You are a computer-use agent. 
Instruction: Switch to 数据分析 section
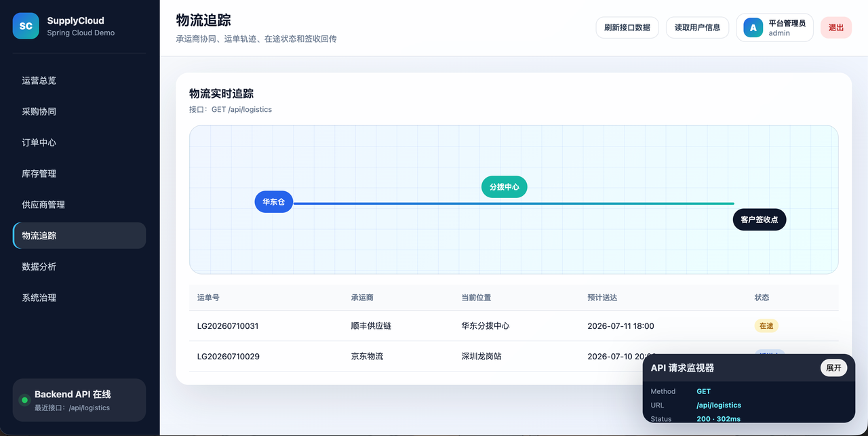79,266
